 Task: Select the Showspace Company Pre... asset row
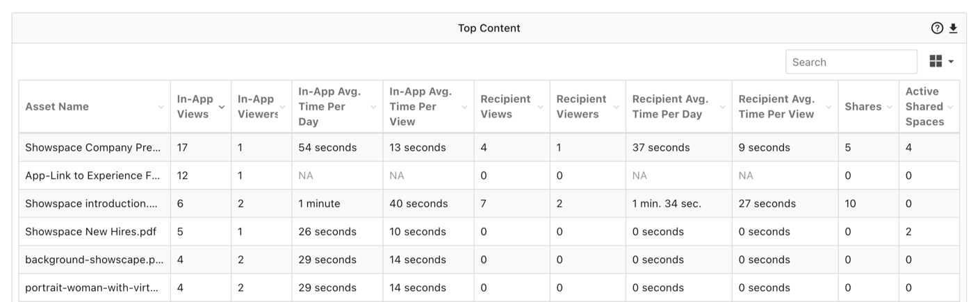[x=489, y=147]
